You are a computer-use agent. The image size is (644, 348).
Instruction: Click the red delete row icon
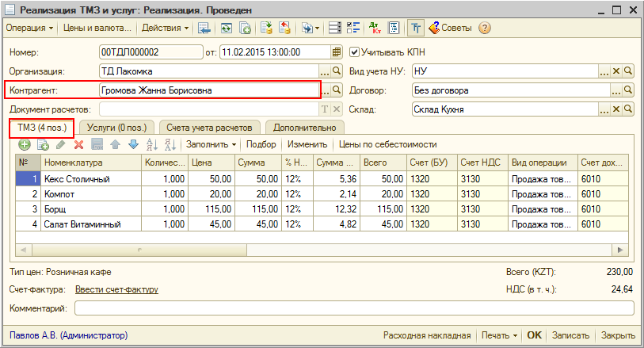coord(78,144)
